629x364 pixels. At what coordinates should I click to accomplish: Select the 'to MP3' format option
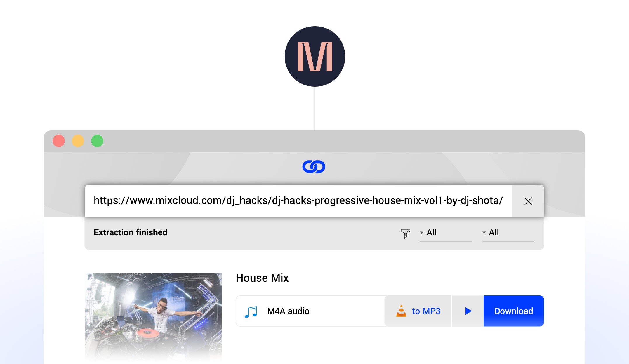coord(418,311)
